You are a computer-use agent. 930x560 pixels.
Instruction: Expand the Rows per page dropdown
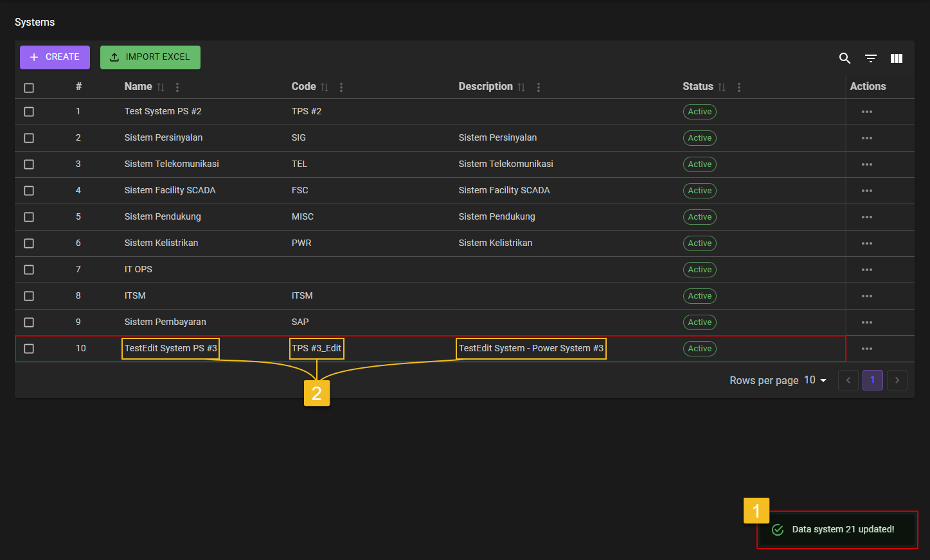pos(815,380)
